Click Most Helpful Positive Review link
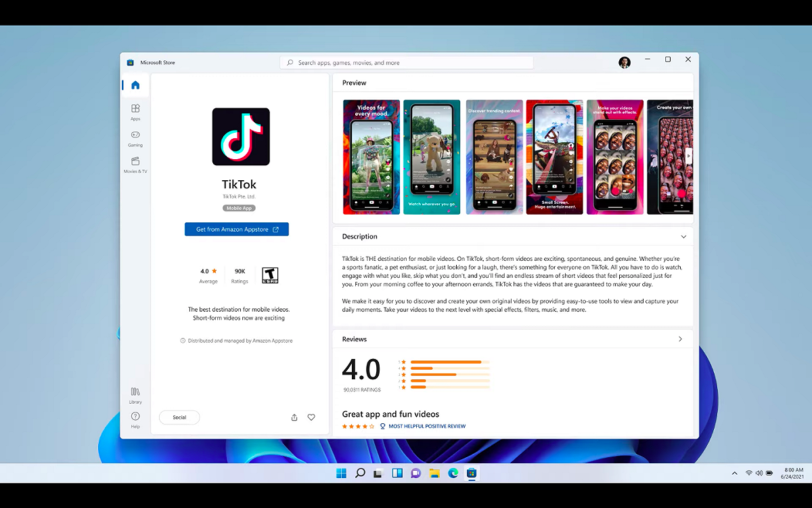Viewport: 812px width, 508px height. tap(427, 426)
